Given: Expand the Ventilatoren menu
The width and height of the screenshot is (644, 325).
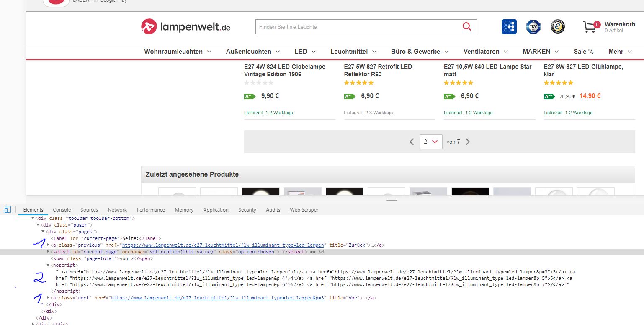Looking at the screenshot, I should point(485,52).
